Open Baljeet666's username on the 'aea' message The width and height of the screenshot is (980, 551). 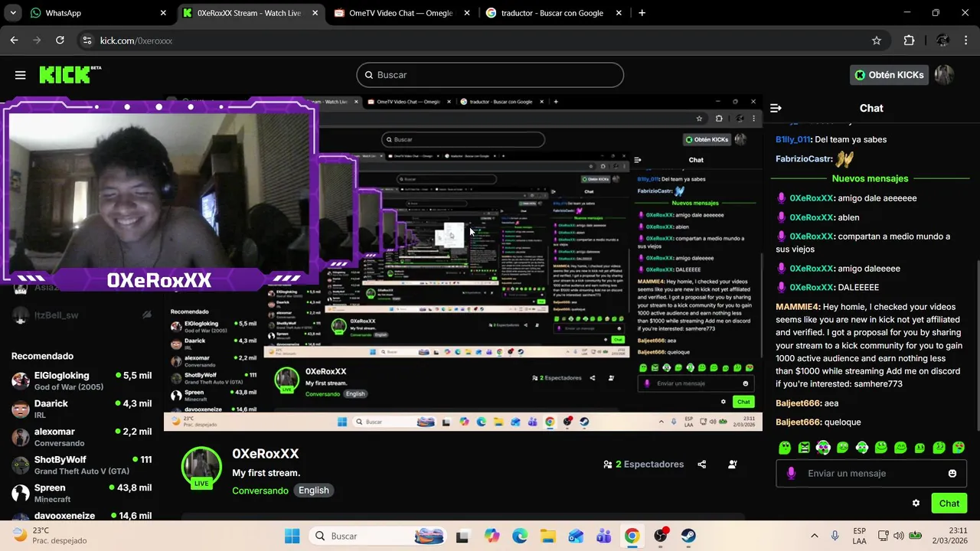(798, 403)
